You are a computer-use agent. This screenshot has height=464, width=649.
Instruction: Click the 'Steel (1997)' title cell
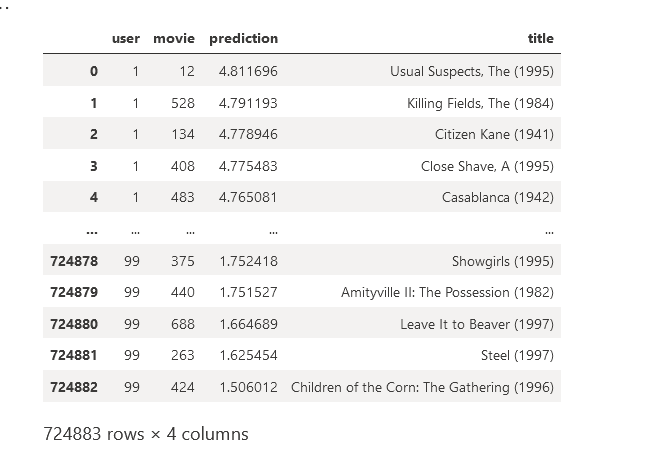[517, 355]
